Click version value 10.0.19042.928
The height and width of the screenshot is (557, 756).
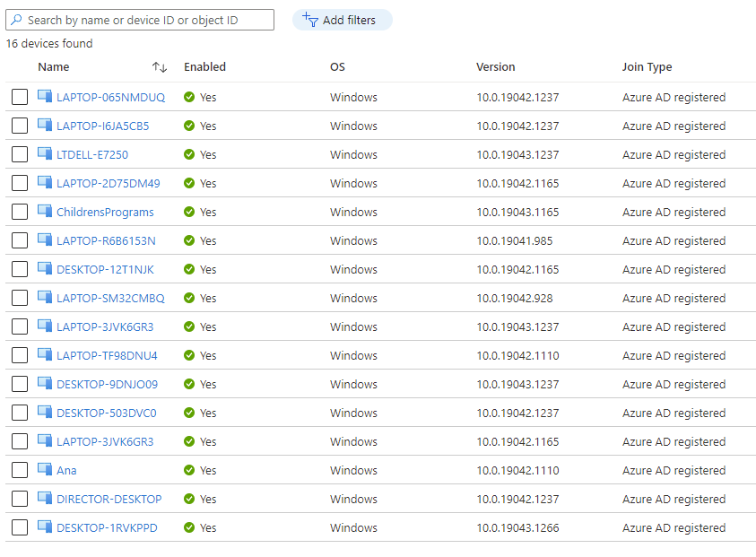515,298
